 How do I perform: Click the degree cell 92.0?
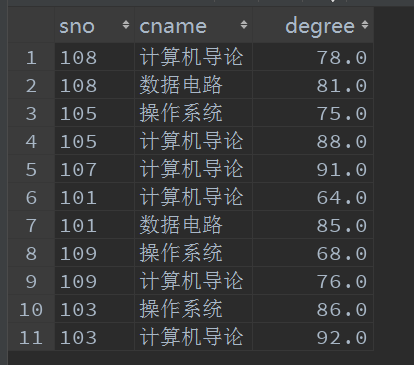(313, 337)
